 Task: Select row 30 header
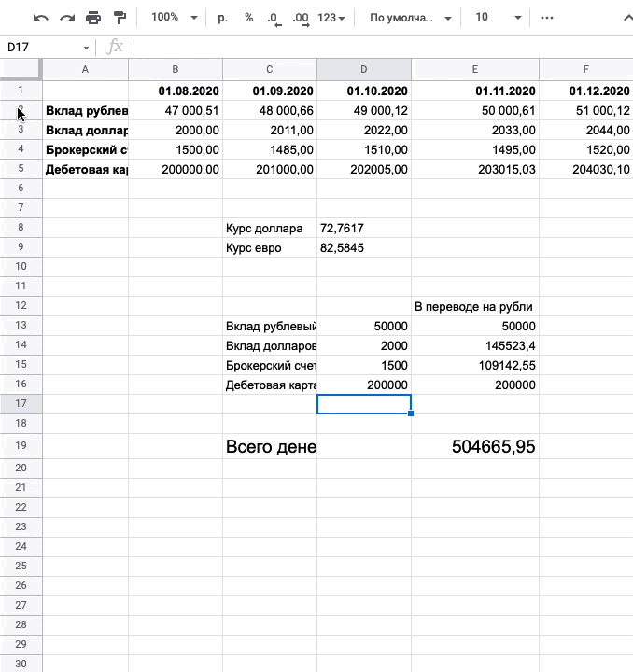21,664
